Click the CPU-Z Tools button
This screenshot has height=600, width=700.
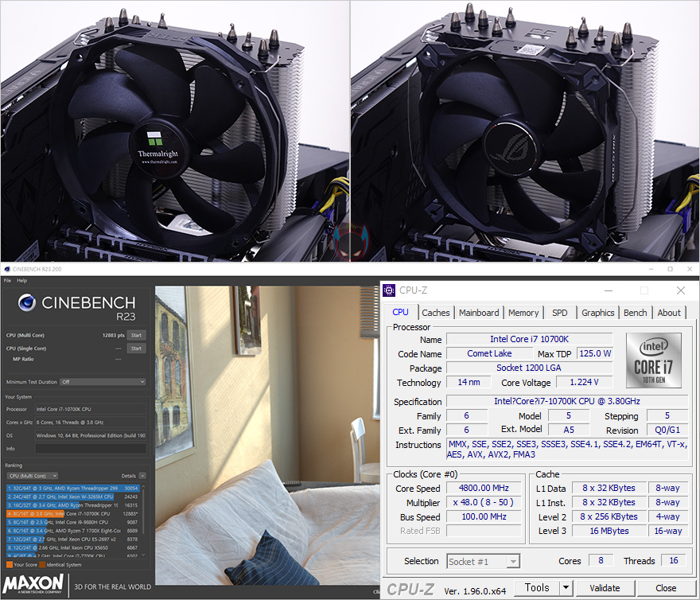pyautogui.click(x=537, y=587)
